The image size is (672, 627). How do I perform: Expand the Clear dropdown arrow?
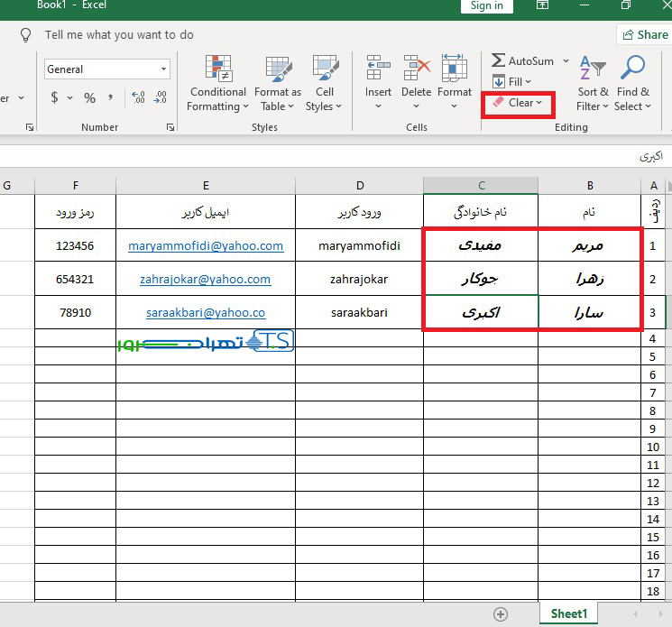pos(539,103)
